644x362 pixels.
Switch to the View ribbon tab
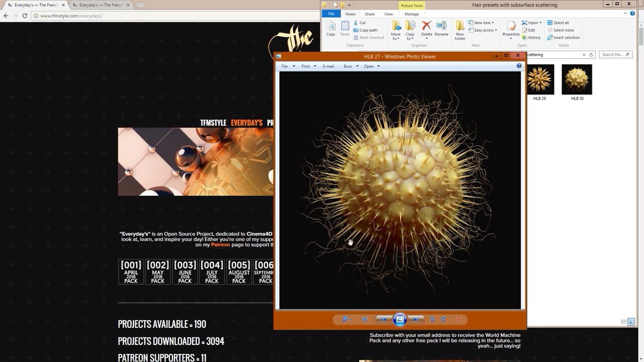tap(388, 14)
